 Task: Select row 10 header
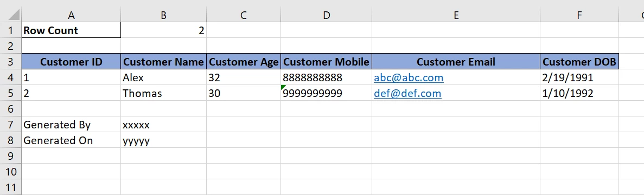11,171
